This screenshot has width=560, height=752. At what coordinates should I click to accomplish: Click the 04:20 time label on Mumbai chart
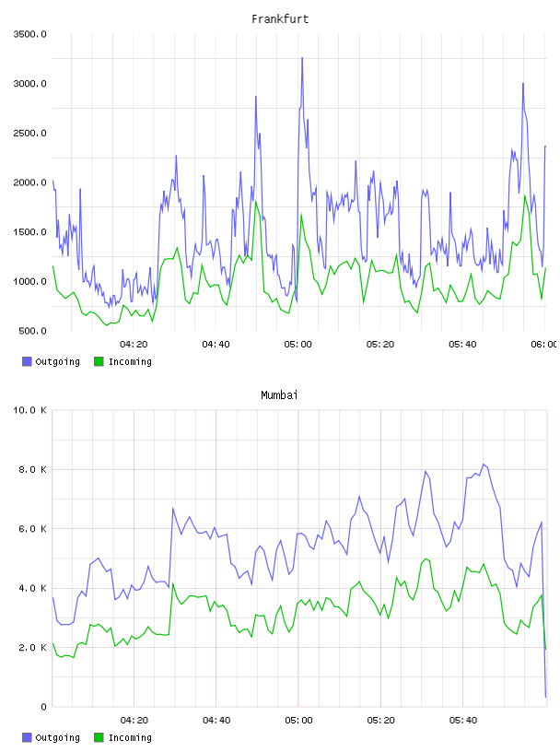click(134, 721)
